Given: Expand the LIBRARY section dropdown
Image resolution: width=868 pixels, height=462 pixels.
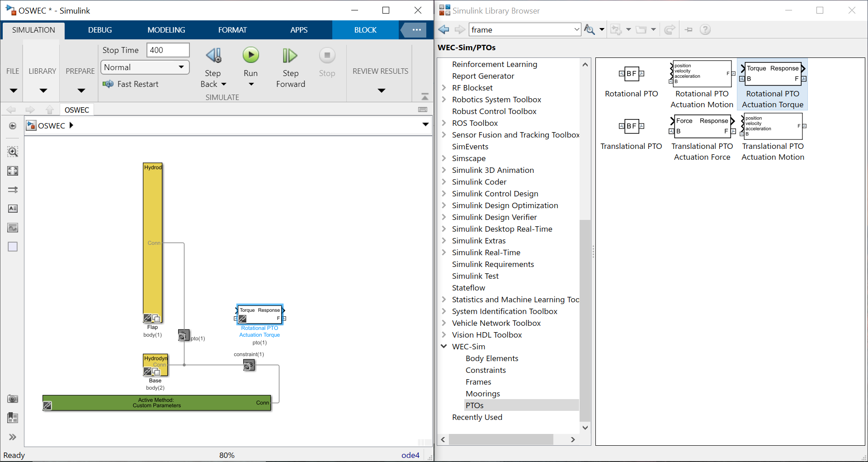Looking at the screenshot, I should (x=43, y=90).
